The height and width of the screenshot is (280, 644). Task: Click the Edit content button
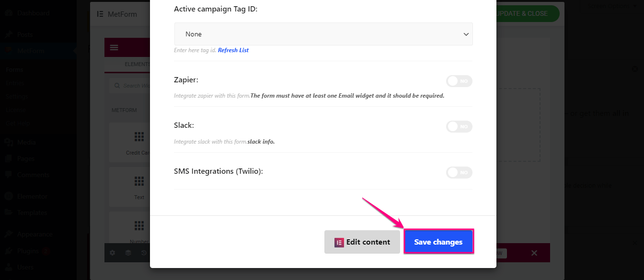(362, 242)
